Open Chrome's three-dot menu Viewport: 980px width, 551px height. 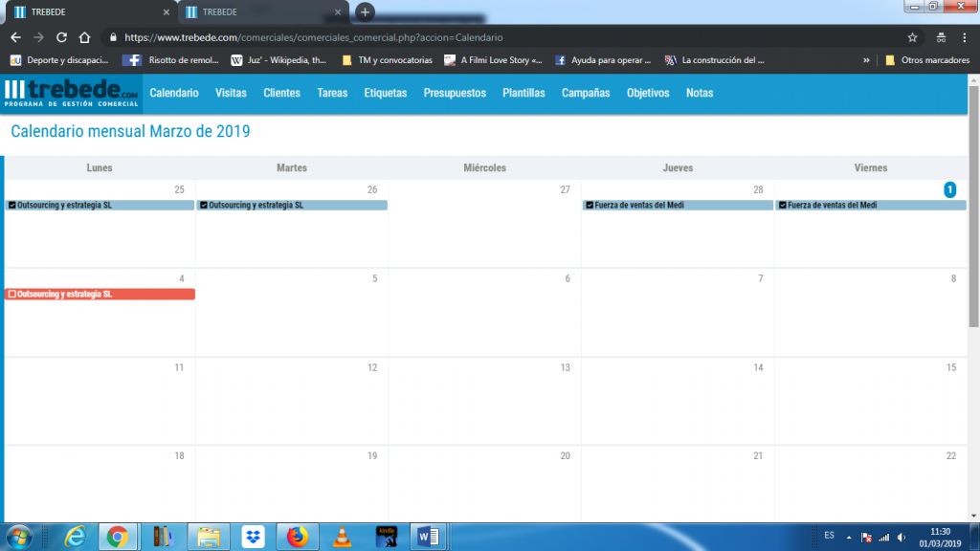pos(964,38)
